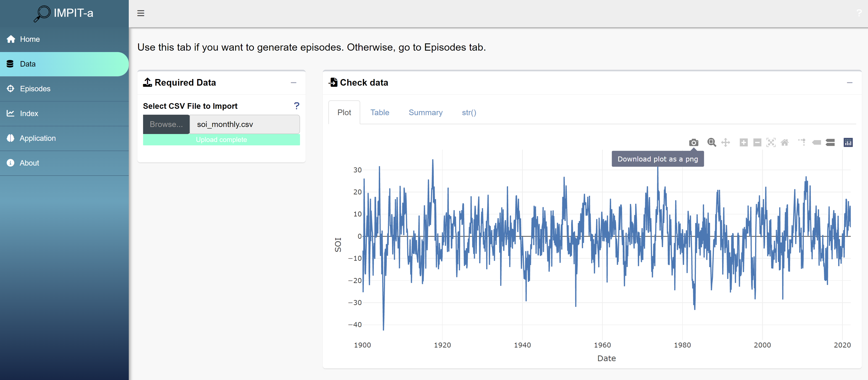Toggle sidebar with hamburger menu icon
The image size is (868, 380).
click(x=141, y=13)
